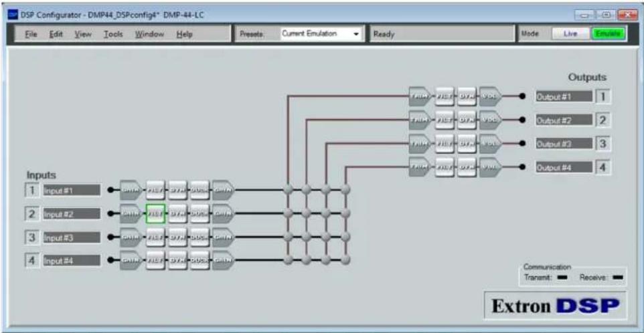Screen dimensions: 644x333
Task: Click the Input #3 name field
Action: [x=72, y=237]
